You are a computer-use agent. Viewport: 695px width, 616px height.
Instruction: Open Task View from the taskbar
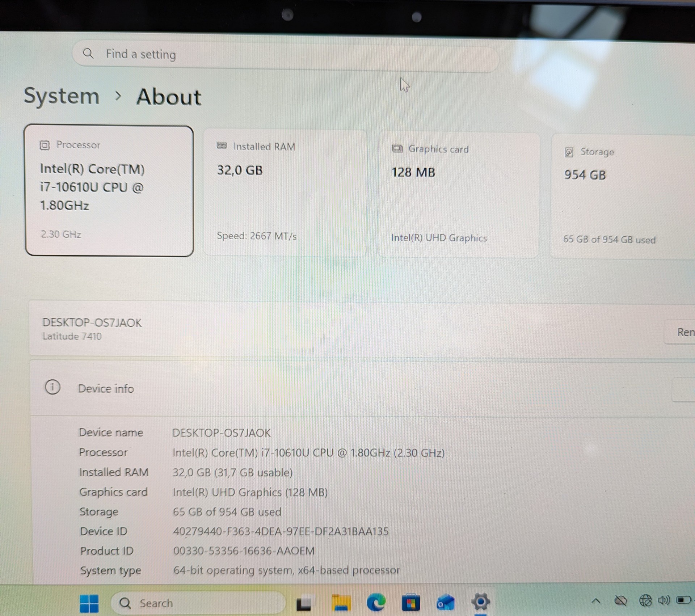tap(303, 603)
